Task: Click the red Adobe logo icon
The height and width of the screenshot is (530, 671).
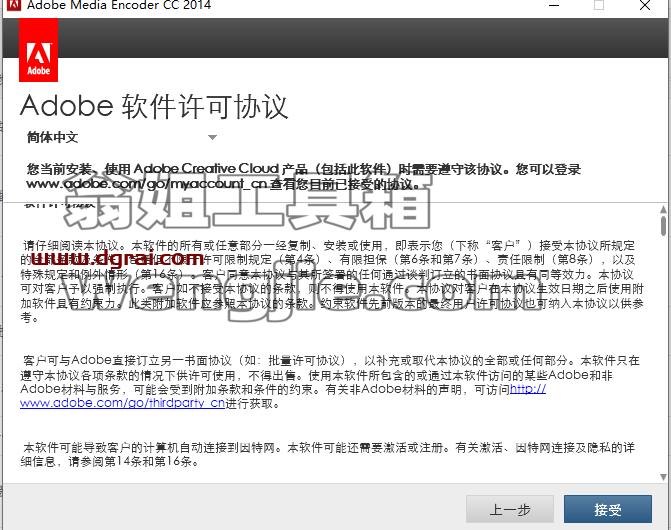Action: [x=39, y=50]
